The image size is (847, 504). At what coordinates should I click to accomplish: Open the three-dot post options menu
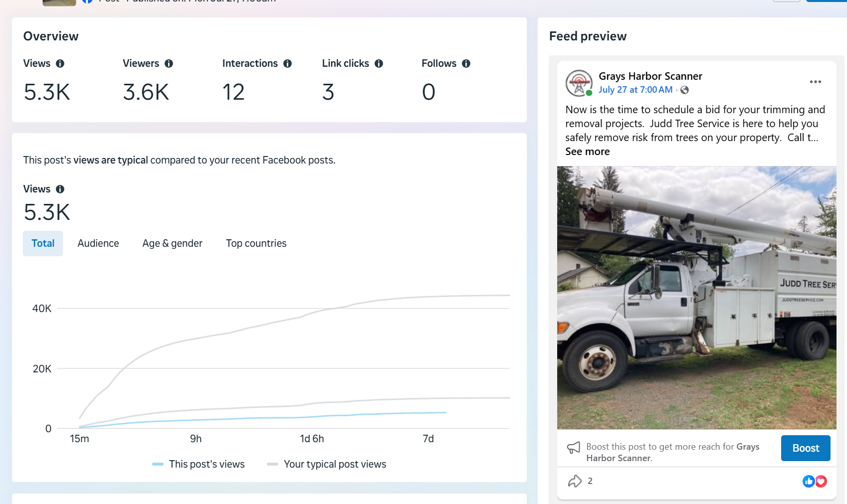815,82
